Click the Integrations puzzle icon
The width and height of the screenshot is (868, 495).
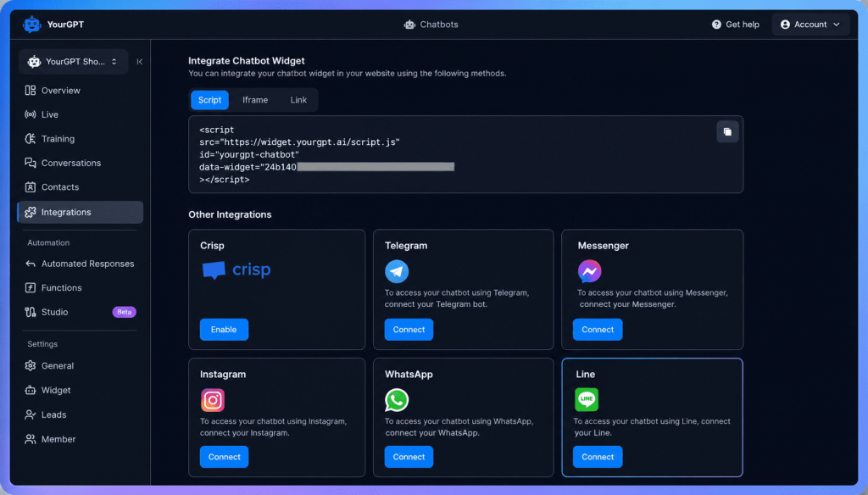31,212
